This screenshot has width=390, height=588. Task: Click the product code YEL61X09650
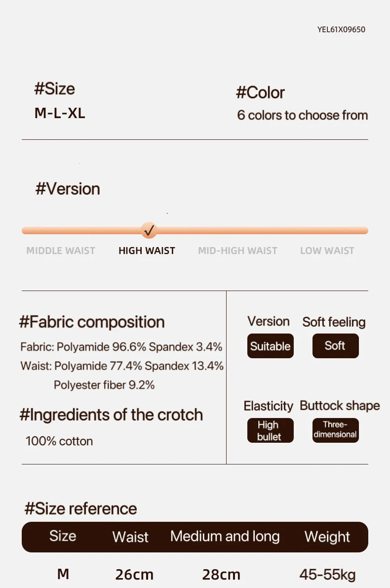[341, 29]
